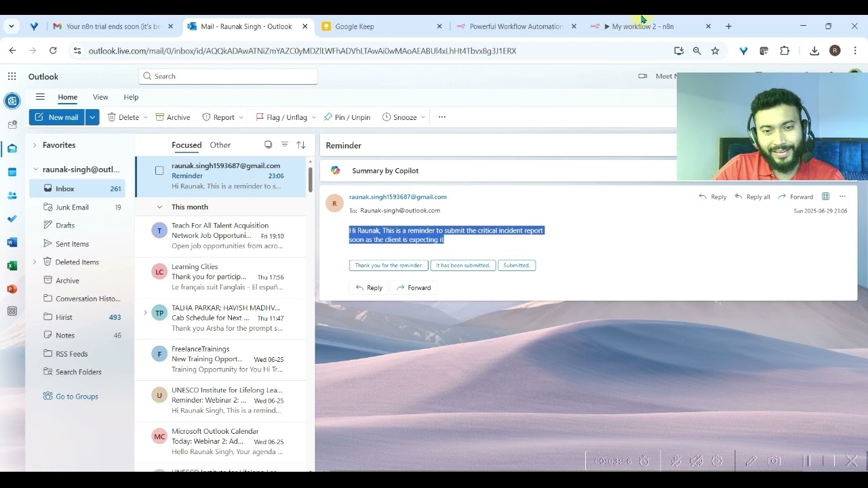Open the Chrome tab search dropdown

12,26
